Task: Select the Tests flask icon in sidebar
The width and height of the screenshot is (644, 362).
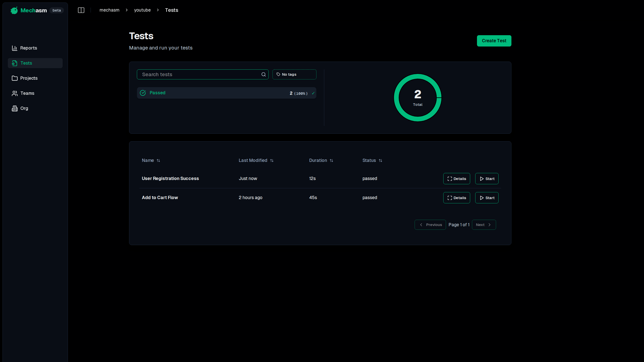Action: tap(14, 63)
